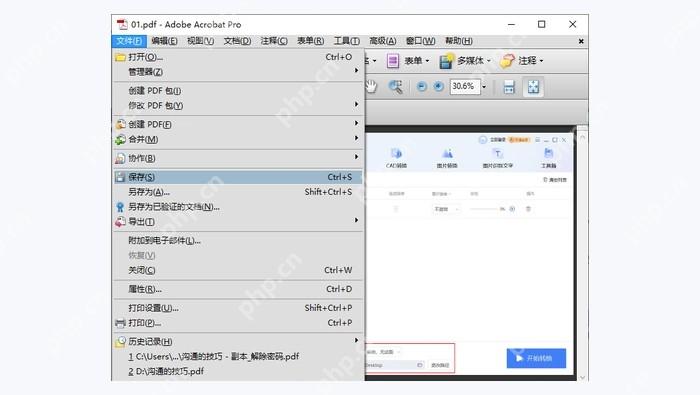
Task: Expand the 导出(T) submenu arrow
Action: tap(356, 220)
